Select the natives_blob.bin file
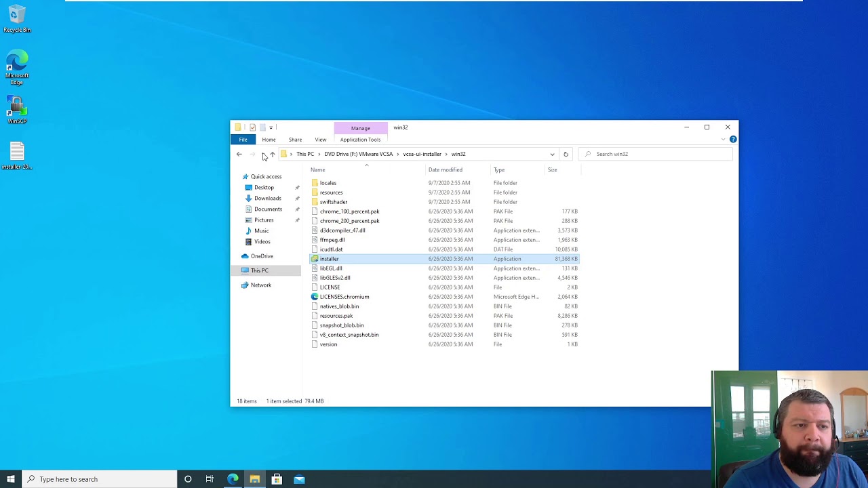This screenshot has width=868, height=488. pos(445,306)
